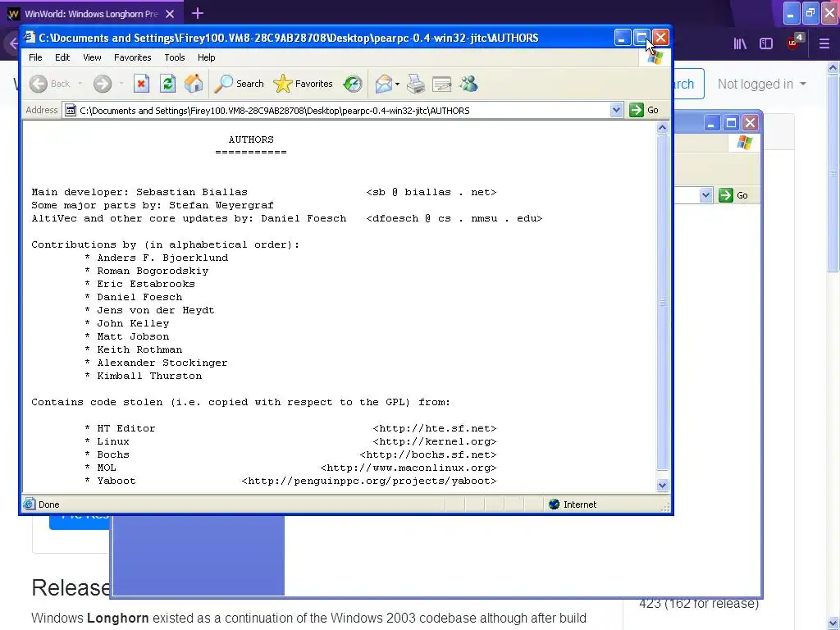The height and width of the screenshot is (630, 840).
Task: Open Messenger people icon
Action: click(468, 84)
